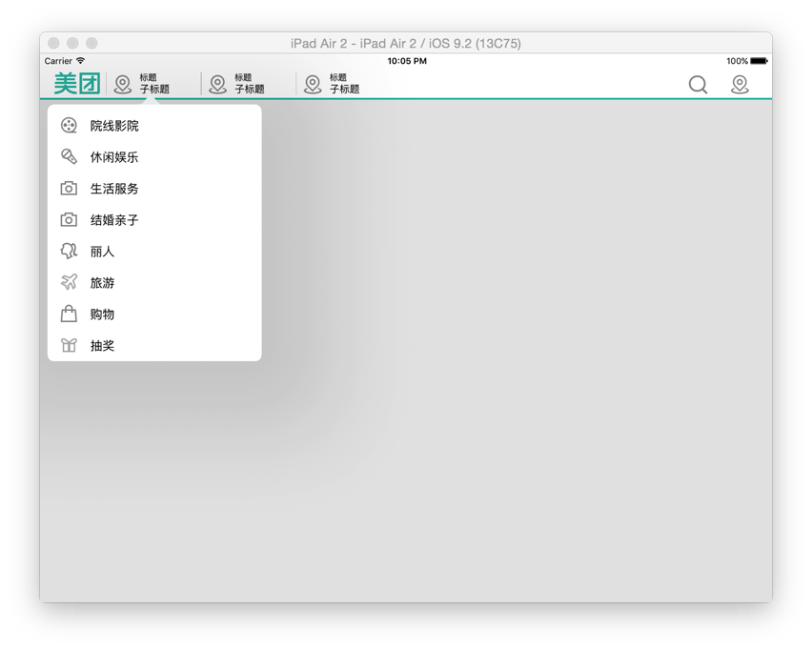The image size is (812, 650).
Task: Click the gift box icon for 抽奖
Action: [69, 345]
